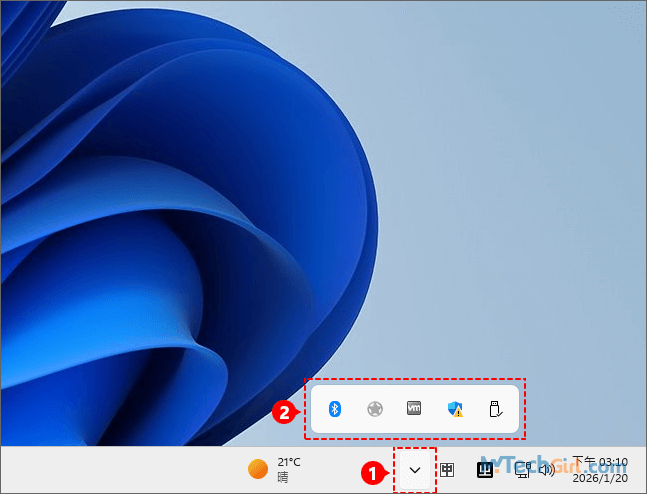
Task: Open network status icon in the taskbar
Action: click(x=522, y=470)
